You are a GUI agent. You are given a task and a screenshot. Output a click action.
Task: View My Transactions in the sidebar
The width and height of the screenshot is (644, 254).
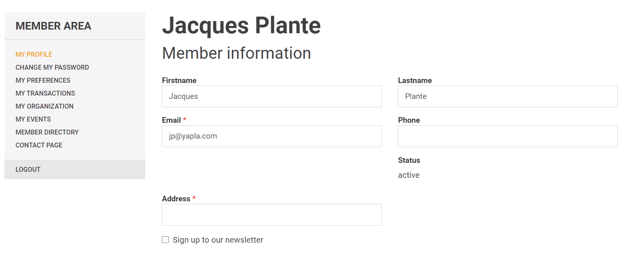45,93
